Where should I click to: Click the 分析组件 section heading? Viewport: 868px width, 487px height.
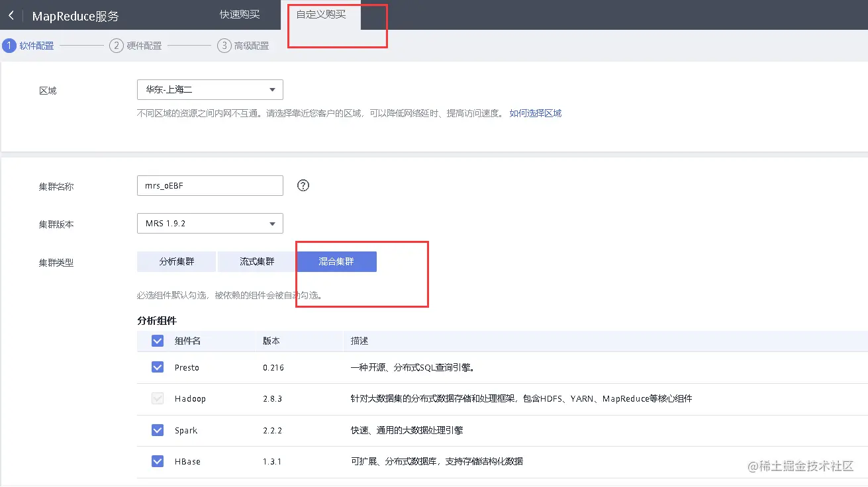(x=157, y=320)
